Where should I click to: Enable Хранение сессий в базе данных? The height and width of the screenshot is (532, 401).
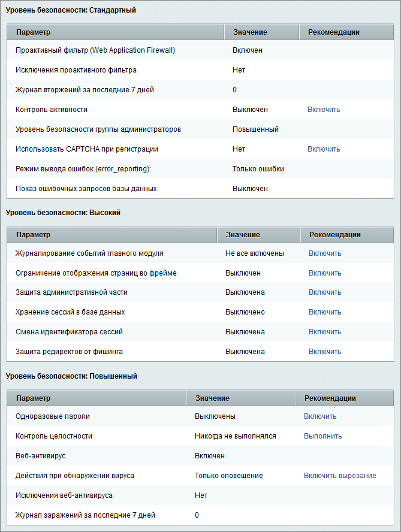click(325, 313)
